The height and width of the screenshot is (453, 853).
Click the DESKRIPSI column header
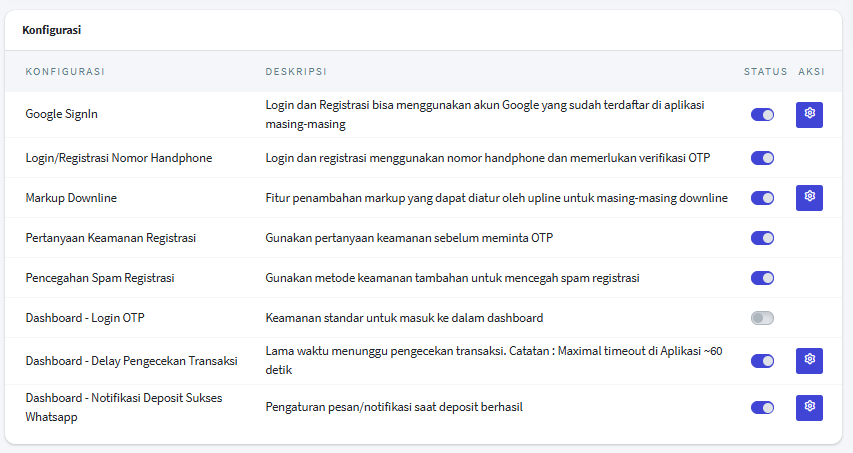[x=296, y=71]
